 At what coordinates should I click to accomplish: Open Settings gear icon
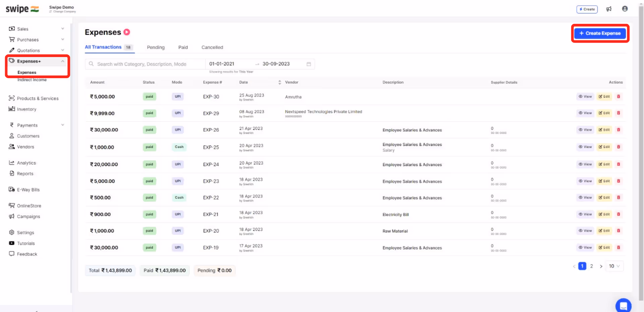tap(12, 232)
